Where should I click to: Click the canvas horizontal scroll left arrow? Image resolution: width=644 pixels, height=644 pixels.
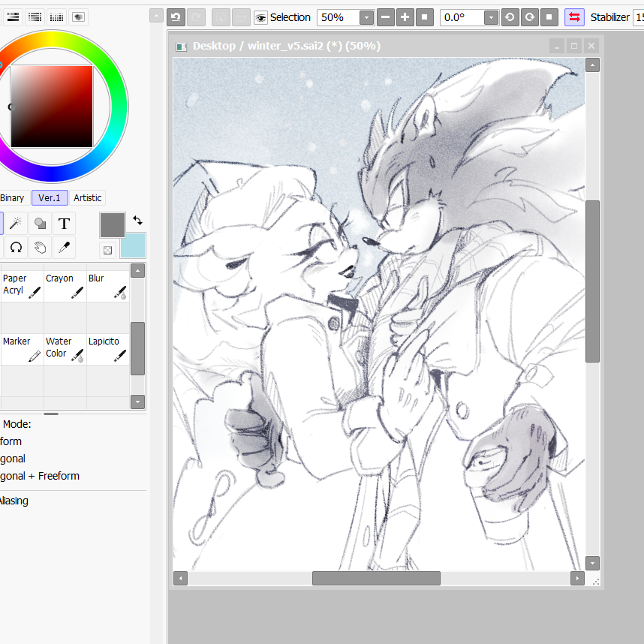click(180, 578)
